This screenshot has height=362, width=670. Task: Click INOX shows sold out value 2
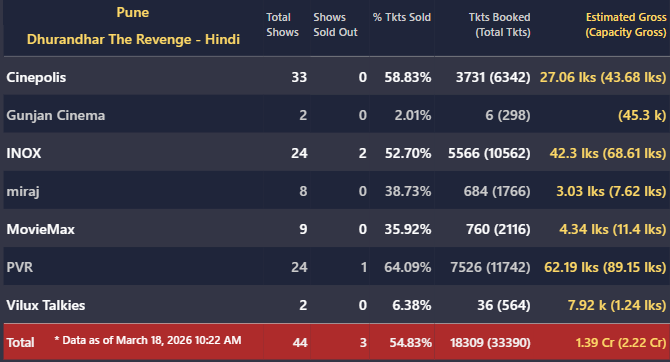coord(363,153)
